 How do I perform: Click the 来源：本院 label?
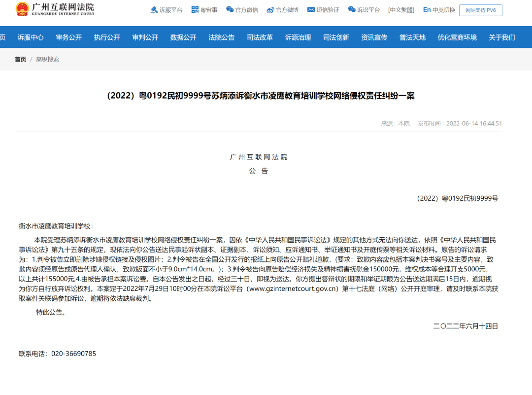396,124
